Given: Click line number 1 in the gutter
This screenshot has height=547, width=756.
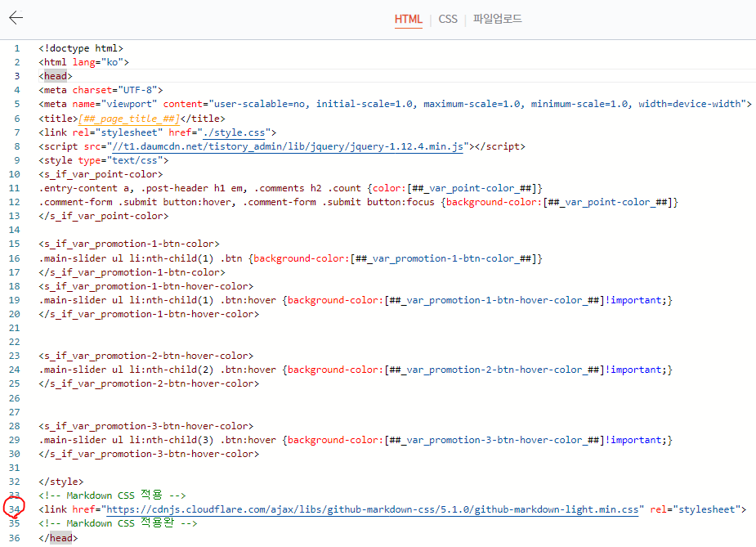Looking at the screenshot, I should pos(17,49).
